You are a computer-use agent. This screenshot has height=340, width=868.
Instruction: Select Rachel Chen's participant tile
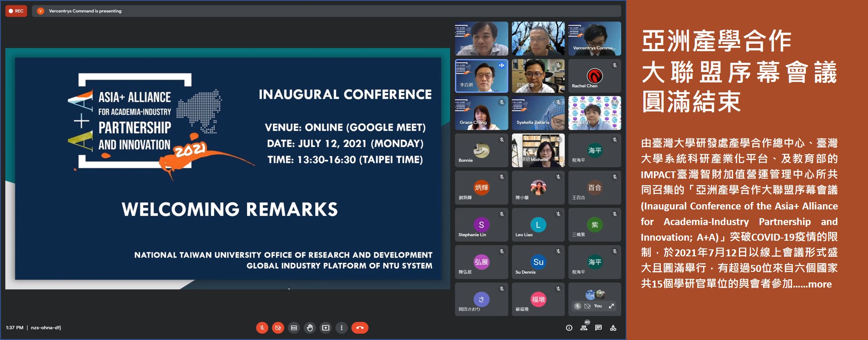coord(594,76)
